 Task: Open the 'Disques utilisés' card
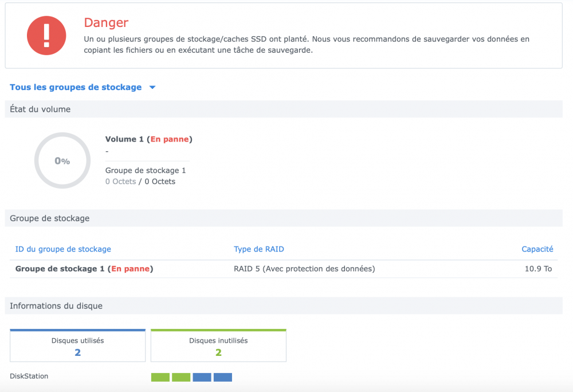(77, 346)
